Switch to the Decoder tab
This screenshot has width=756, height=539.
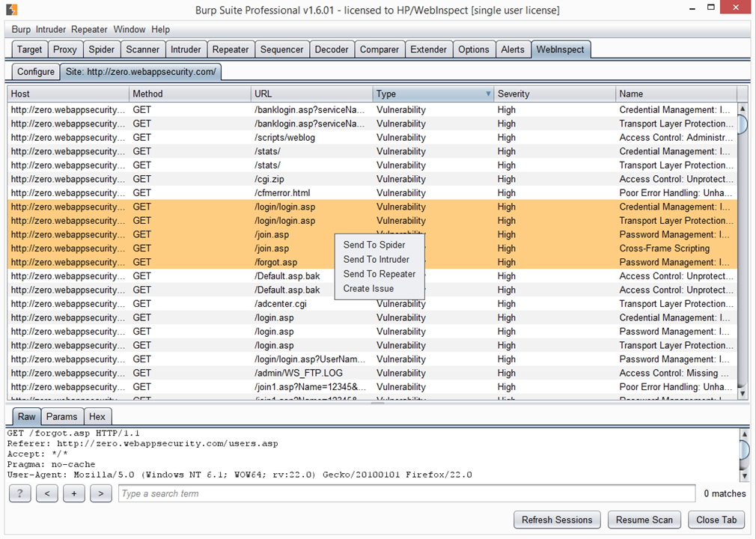332,49
